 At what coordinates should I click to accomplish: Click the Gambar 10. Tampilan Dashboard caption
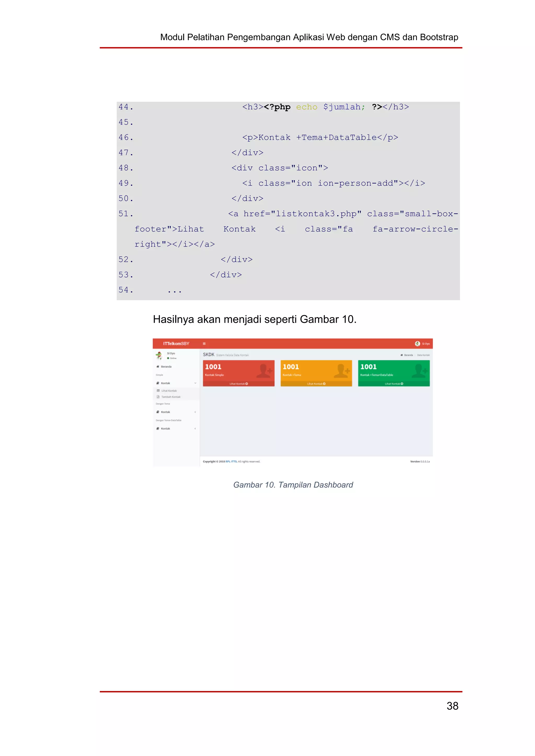293,485
